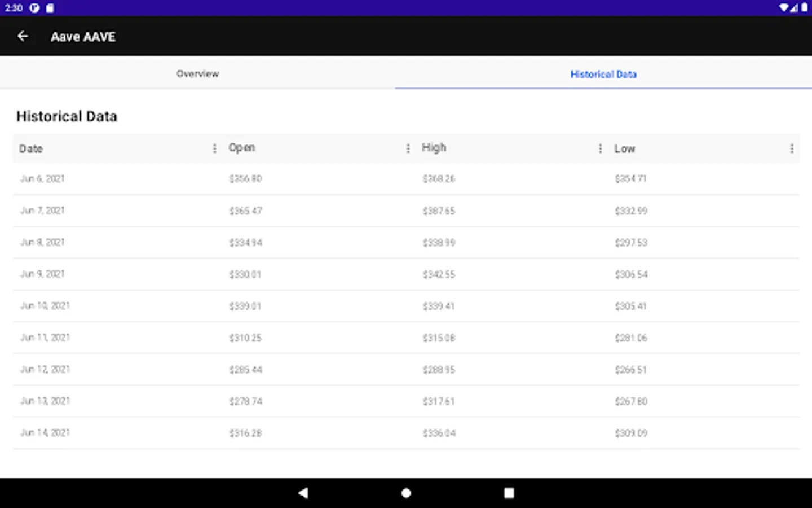Sort by the Date column header
The image size is (812, 508).
(31, 148)
